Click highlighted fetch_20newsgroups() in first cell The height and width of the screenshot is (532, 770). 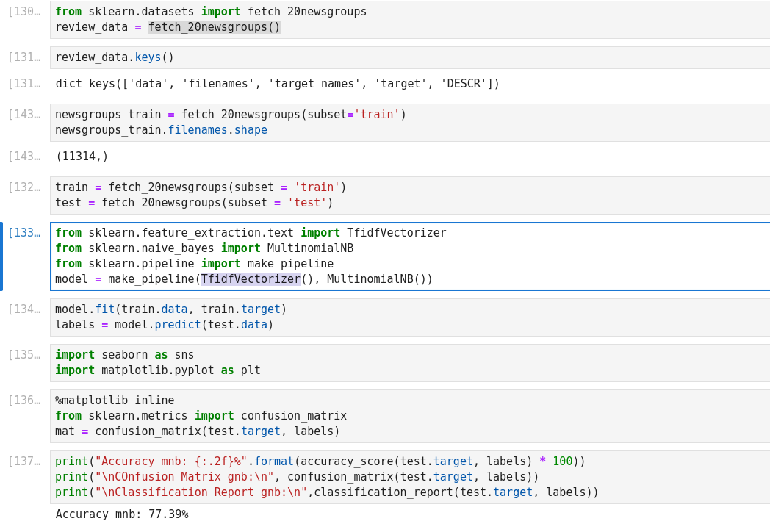click(214, 27)
